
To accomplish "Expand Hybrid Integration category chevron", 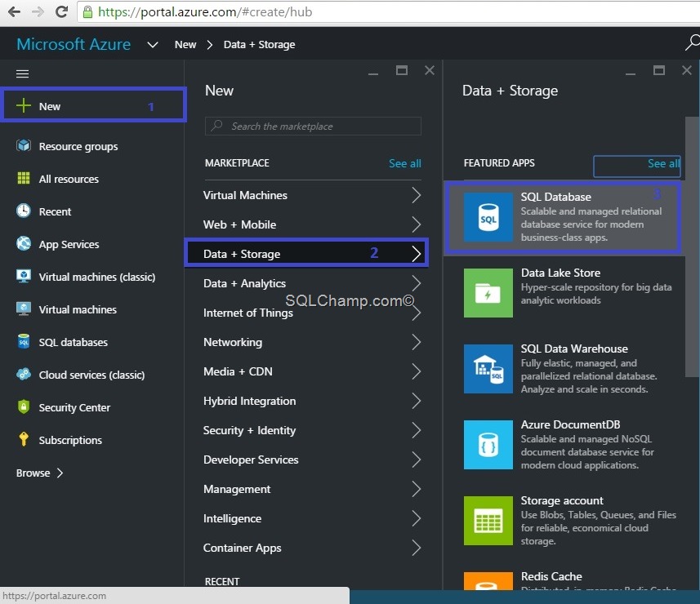I will coord(416,401).
